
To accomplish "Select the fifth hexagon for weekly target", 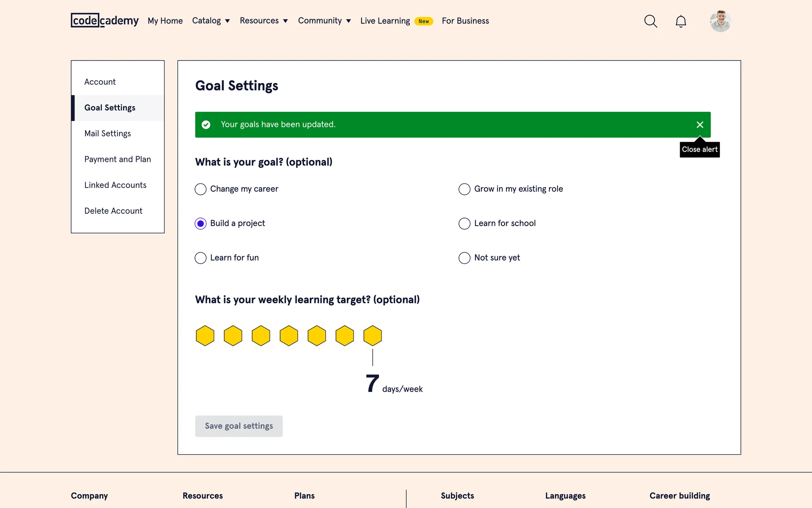I will pos(317,336).
